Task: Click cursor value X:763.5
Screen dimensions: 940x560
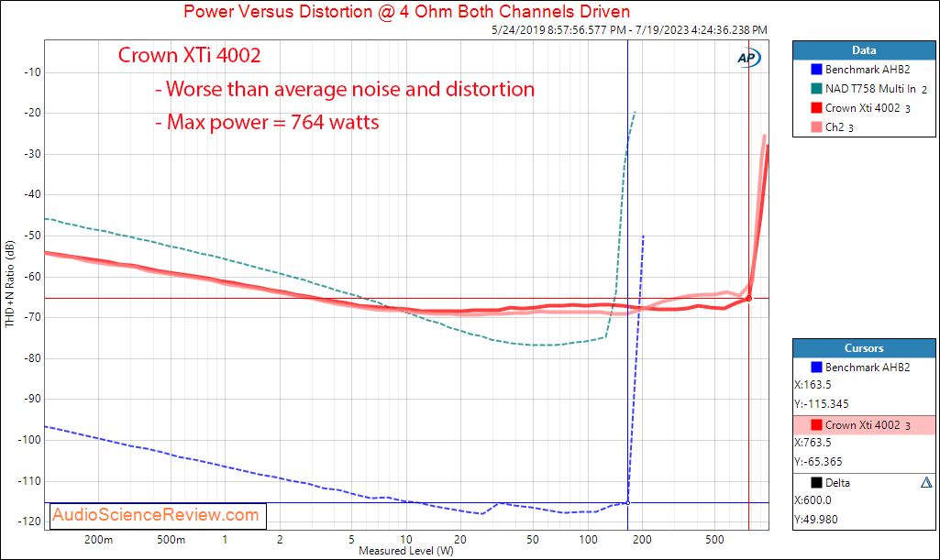Action: point(813,443)
